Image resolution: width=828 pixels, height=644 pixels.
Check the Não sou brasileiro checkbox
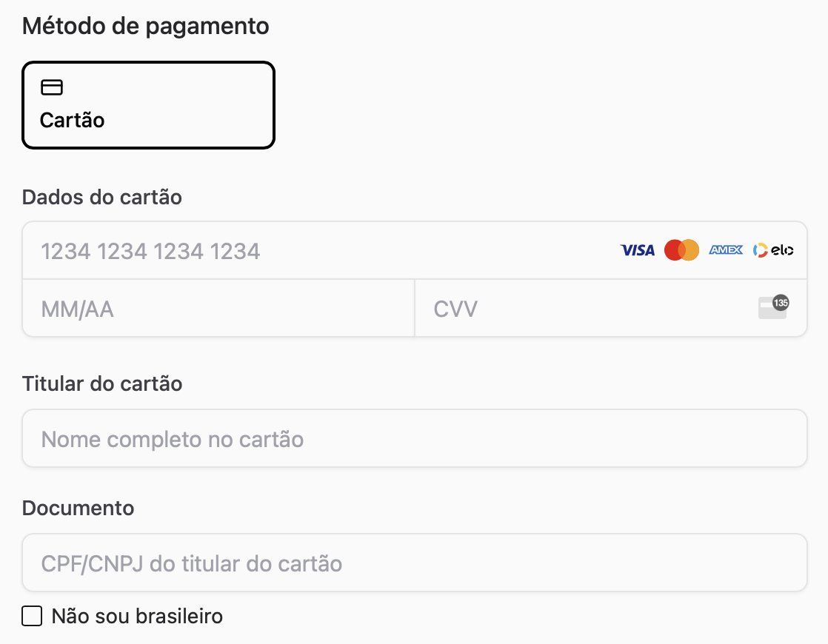pyautogui.click(x=32, y=616)
